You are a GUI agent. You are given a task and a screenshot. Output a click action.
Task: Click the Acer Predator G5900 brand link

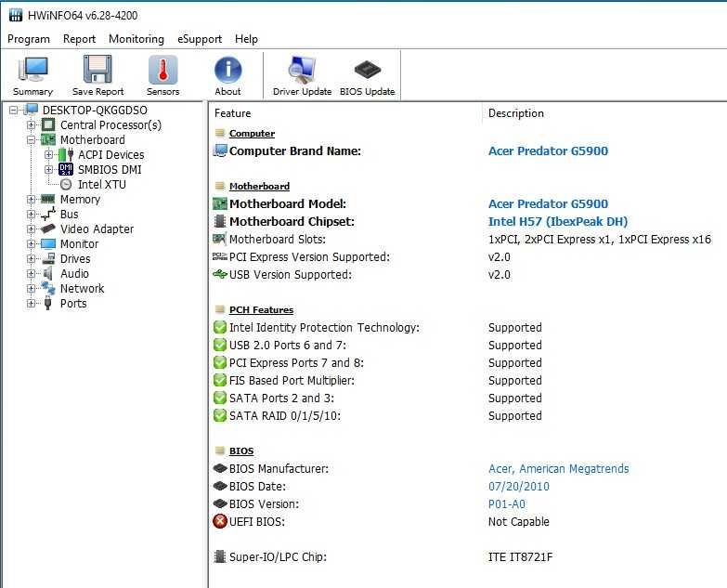pyautogui.click(x=548, y=151)
